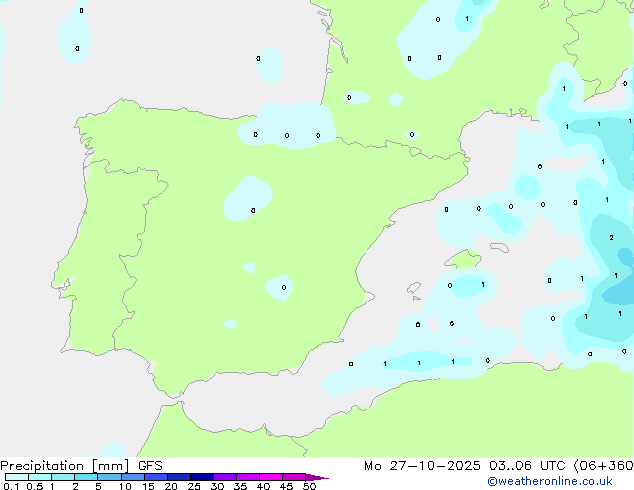Viewport: 634px width, 490px height.
Task: Select the 40–45 mm magenta legend swatch
Action: 271,477
